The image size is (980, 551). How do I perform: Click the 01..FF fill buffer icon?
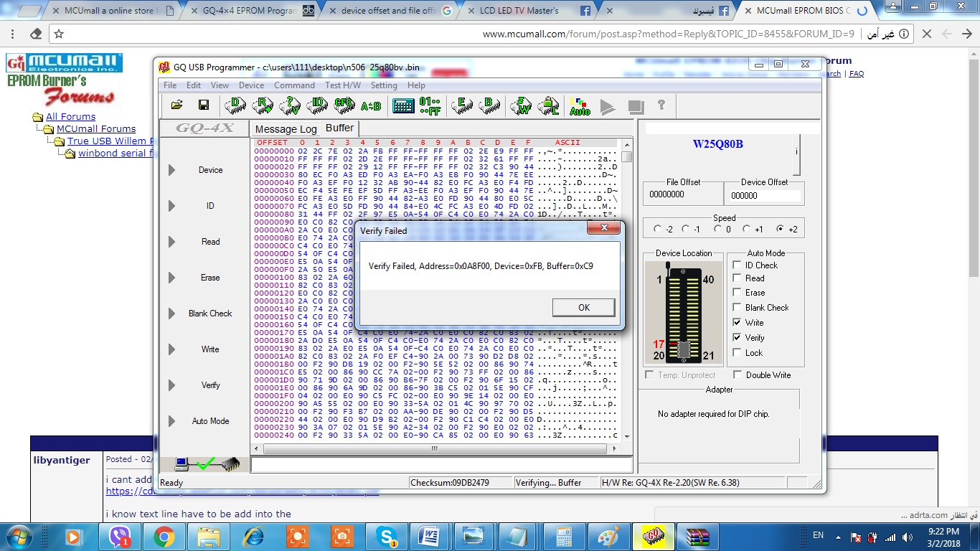pyautogui.click(x=430, y=105)
